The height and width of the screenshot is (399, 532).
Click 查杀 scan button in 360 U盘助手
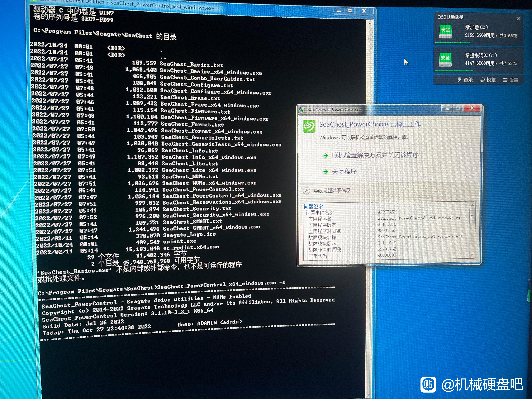pos(465,80)
